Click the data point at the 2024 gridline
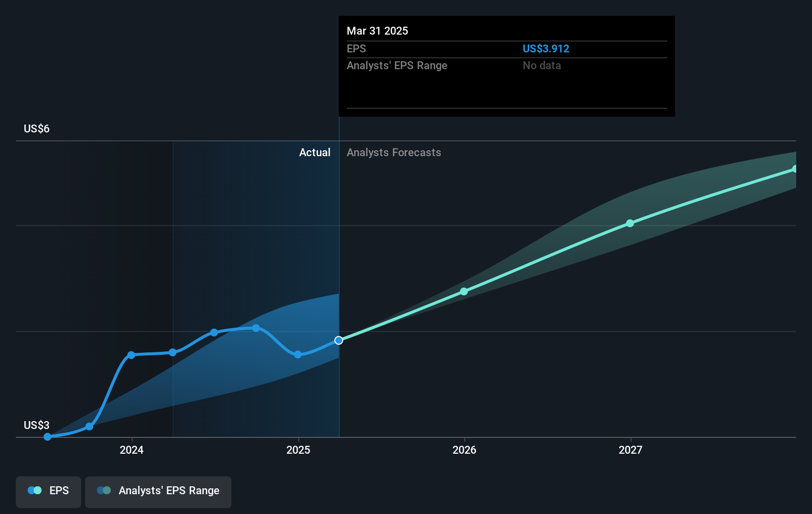Screen dimensions: 812x514 pos(131,354)
